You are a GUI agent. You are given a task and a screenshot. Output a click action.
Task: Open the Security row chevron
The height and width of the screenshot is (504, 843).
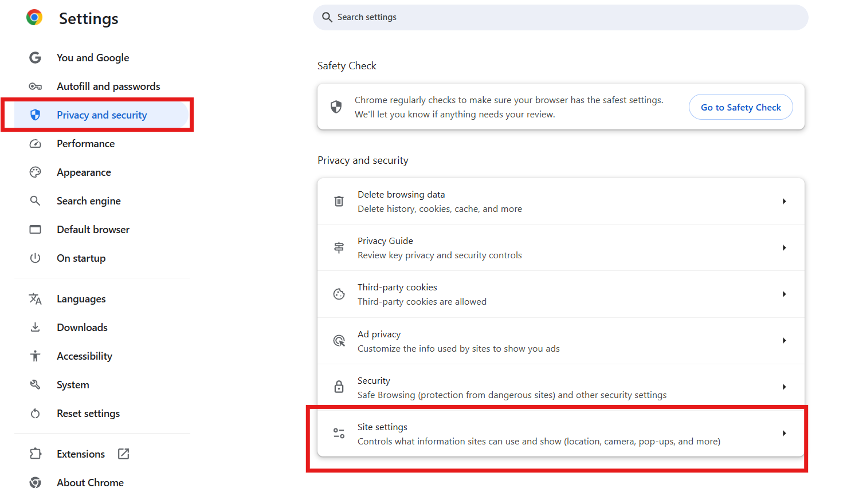click(784, 387)
